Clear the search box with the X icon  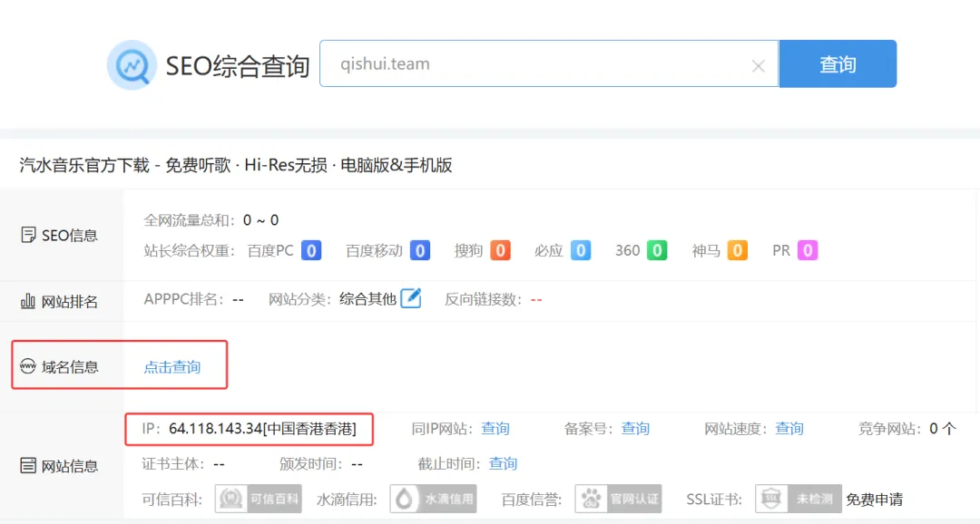click(x=758, y=65)
